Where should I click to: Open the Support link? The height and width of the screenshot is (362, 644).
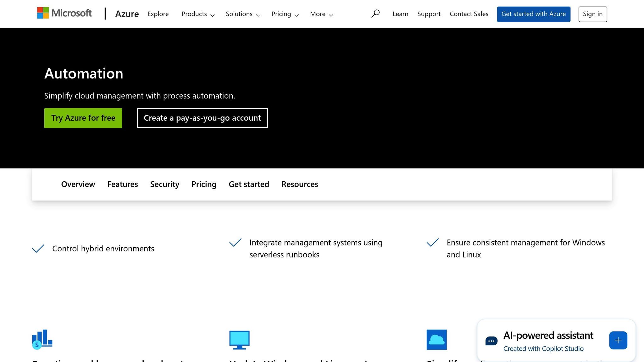429,14
